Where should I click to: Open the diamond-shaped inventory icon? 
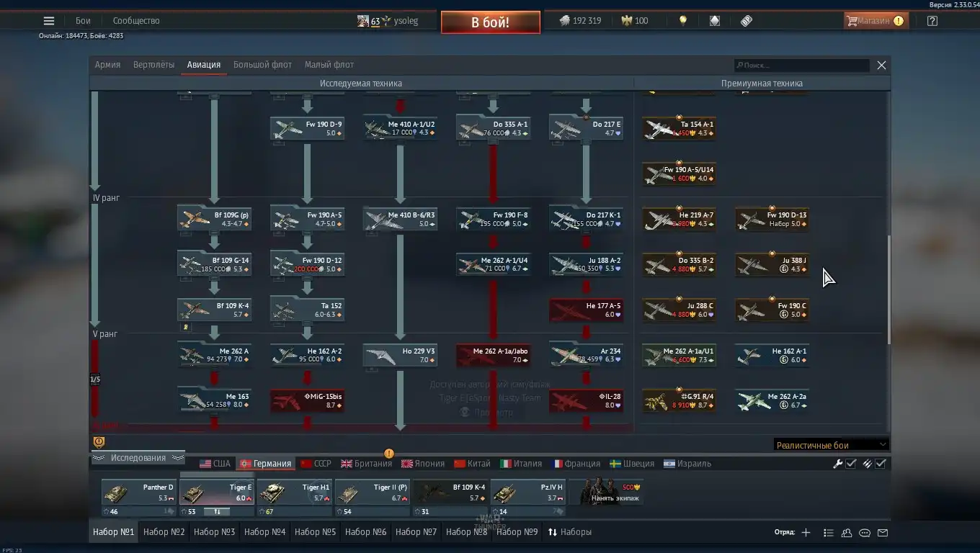(x=715, y=21)
